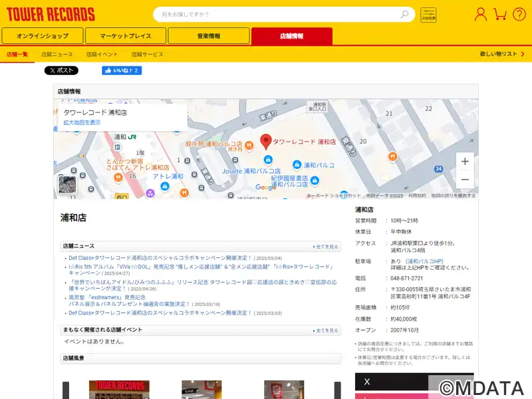
Task: Click 全てを見る in 店舗イベント header
Action: 326,331
